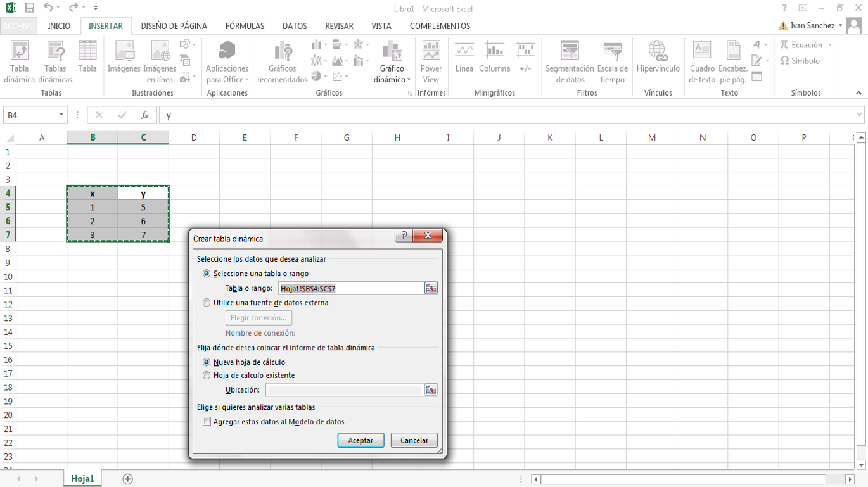
Task: Switch to the FÓRMULAS ribbon tab
Action: (x=245, y=26)
